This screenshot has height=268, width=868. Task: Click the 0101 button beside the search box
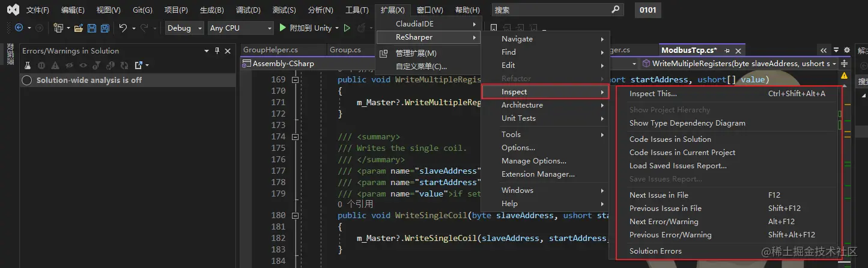point(648,10)
